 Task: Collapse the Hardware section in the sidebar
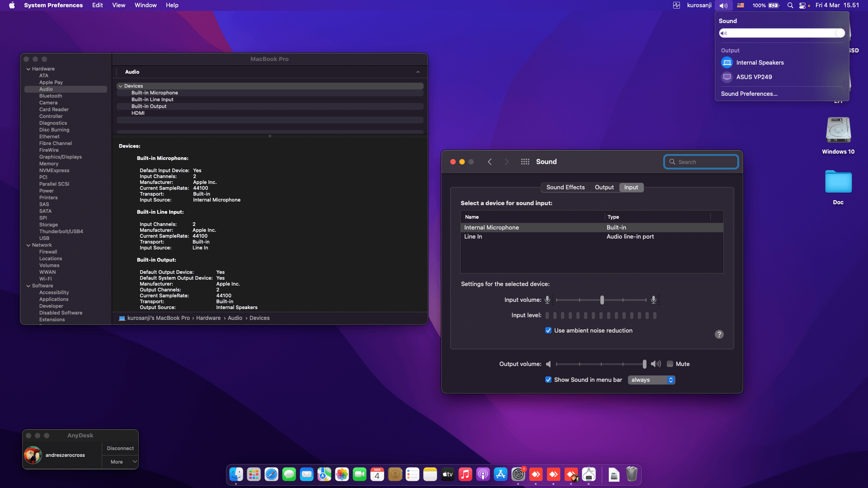(x=28, y=69)
